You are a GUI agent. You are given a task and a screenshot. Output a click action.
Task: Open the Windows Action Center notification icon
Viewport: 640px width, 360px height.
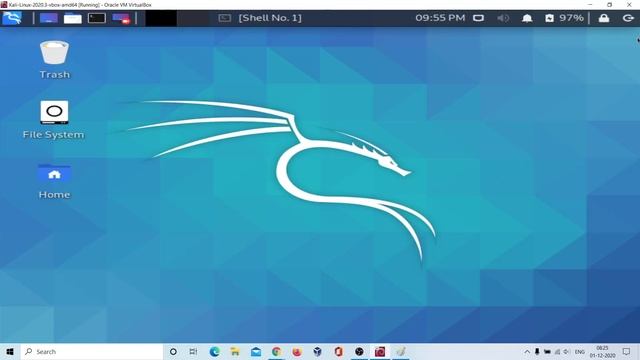[x=627, y=351]
